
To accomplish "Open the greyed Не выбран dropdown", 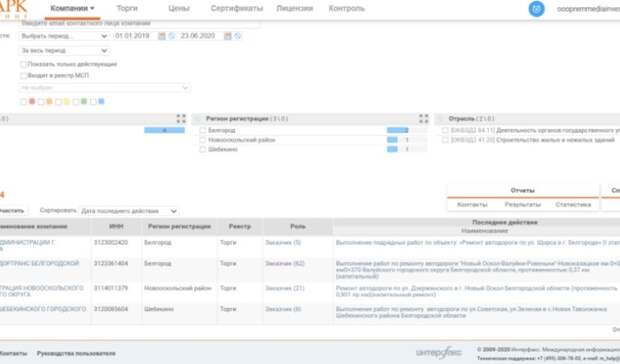I will point(104,87).
